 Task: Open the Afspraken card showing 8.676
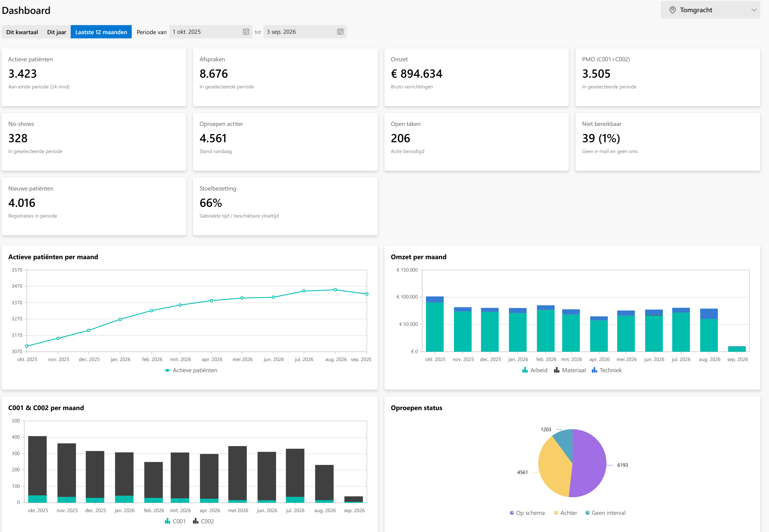pos(285,77)
